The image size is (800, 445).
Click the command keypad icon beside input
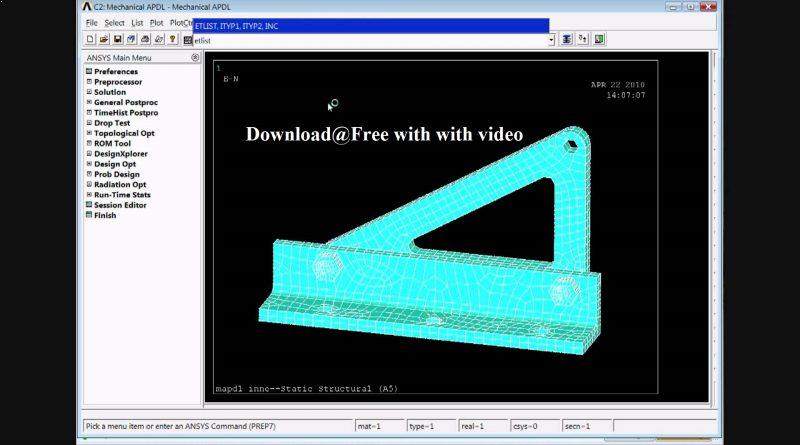point(188,40)
